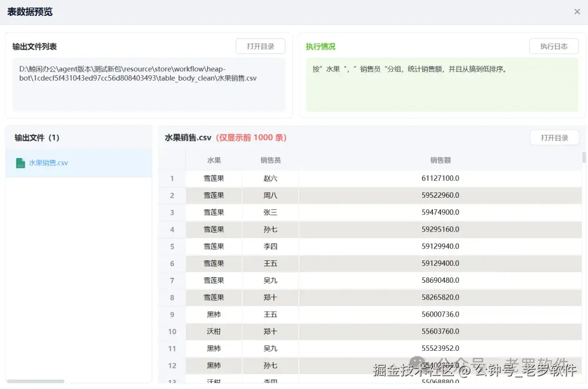Click the 输出文件 (1) header
588x389 pixels.
click(x=37, y=138)
